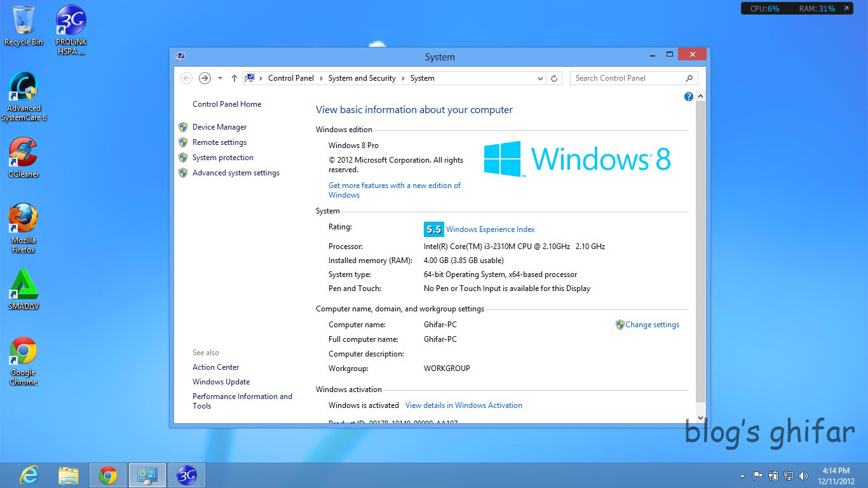Open the 3G modem app in taskbar
Viewport: 868px width, 488px height.
pyautogui.click(x=187, y=475)
